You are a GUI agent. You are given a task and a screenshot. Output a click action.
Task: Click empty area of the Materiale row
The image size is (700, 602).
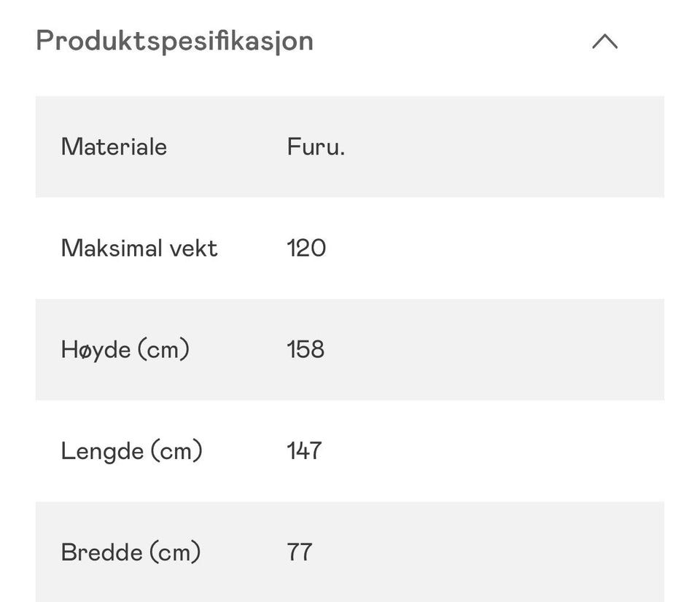click(505, 146)
